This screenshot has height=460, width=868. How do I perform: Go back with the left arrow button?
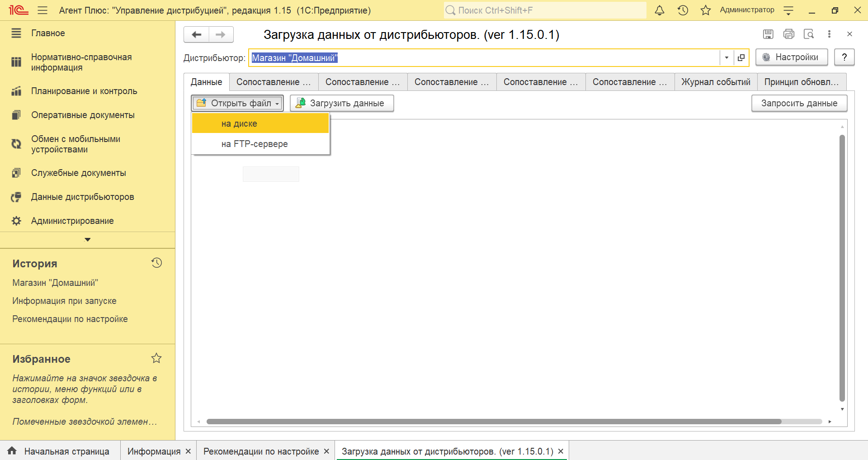point(196,34)
